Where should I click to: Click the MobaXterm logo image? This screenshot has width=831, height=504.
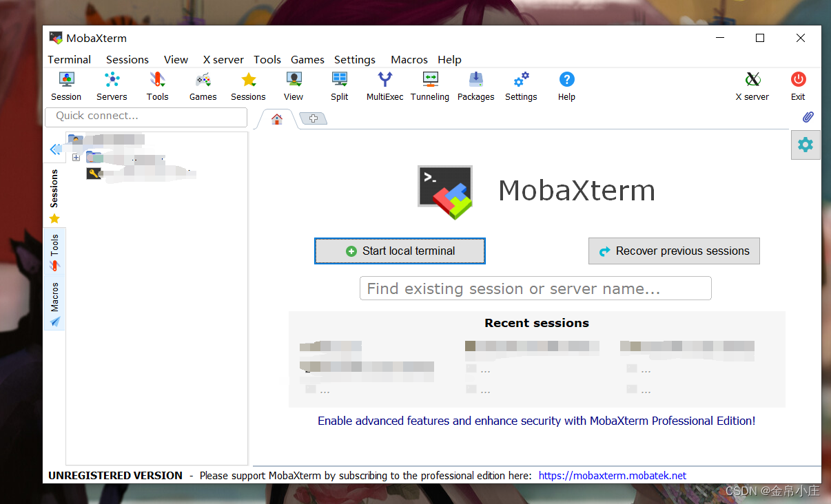(445, 192)
